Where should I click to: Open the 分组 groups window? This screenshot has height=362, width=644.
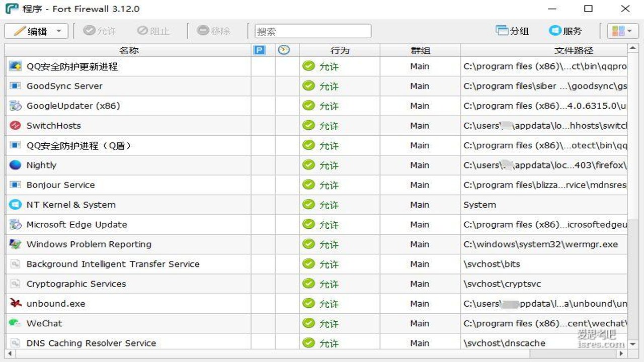(513, 31)
